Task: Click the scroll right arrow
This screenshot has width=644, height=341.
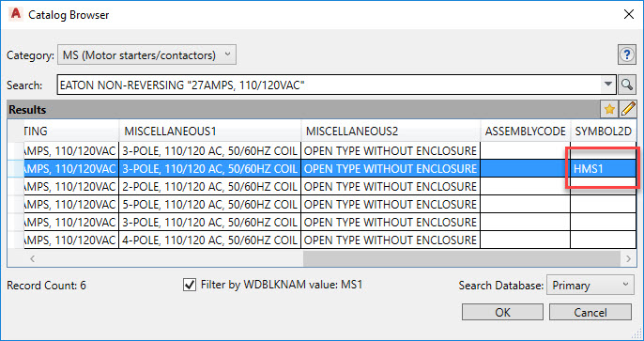Action: (x=628, y=258)
